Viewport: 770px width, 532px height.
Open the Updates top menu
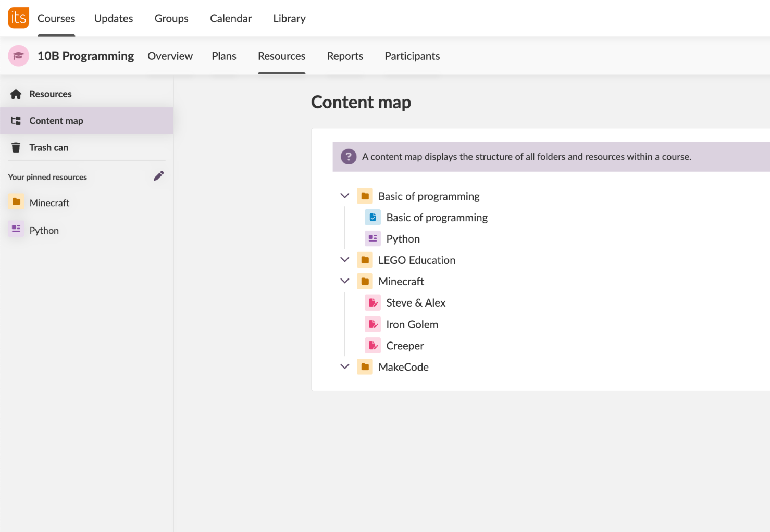pos(114,18)
